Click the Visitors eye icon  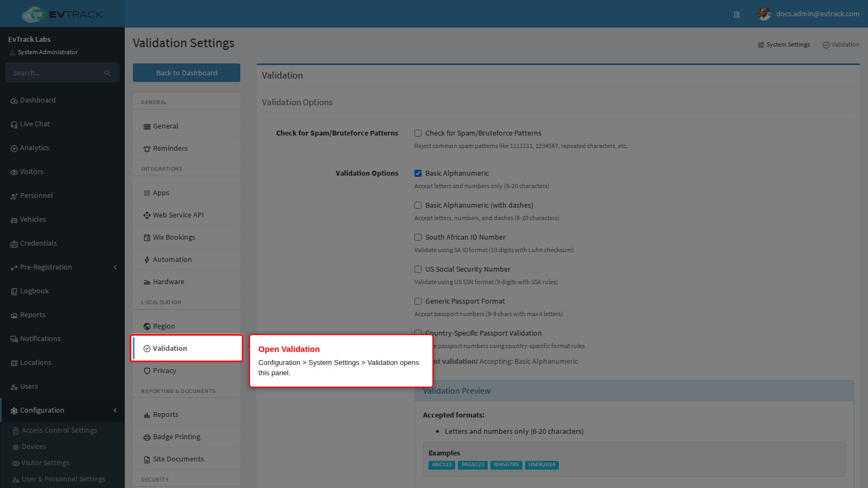coord(14,172)
